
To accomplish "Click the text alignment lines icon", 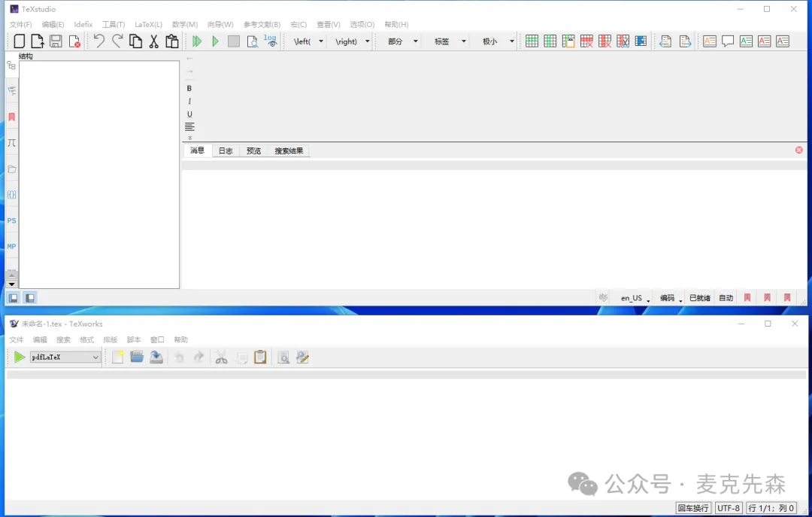I will (189, 126).
